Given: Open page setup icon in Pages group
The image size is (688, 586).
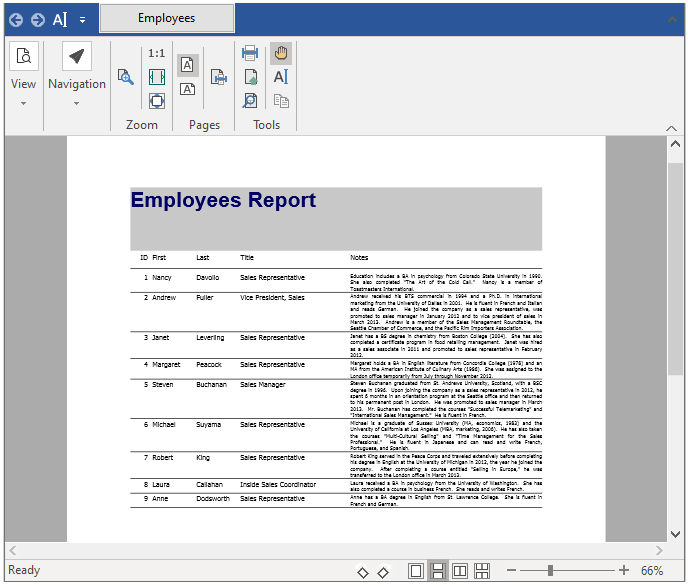Looking at the screenshot, I should pos(219,77).
